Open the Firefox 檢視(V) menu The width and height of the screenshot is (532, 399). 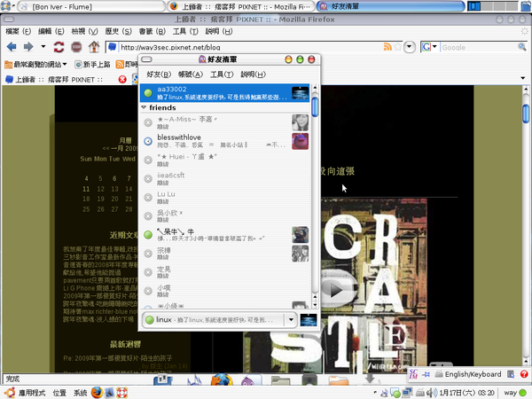click(84, 32)
